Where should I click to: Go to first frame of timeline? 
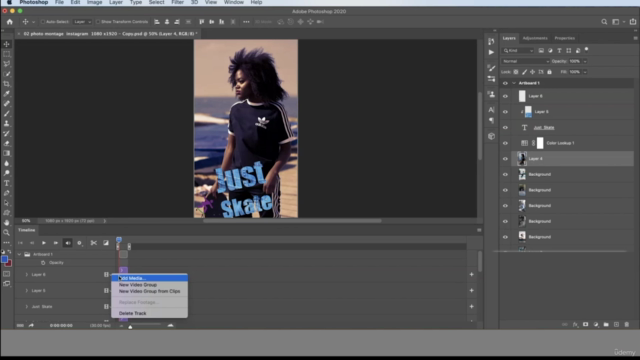[20, 243]
